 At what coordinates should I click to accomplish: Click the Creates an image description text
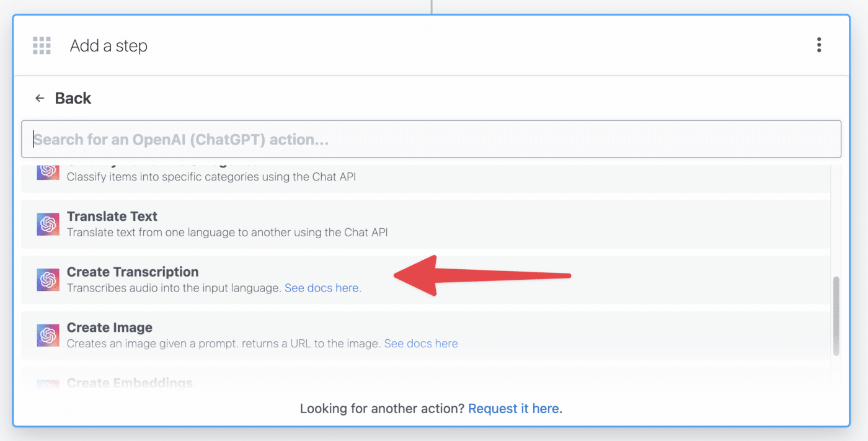tap(224, 344)
